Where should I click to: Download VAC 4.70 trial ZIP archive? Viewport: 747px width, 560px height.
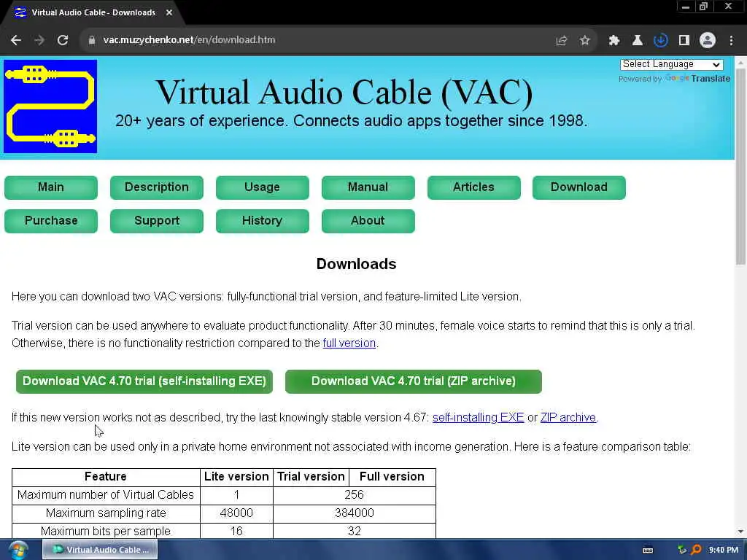(x=414, y=381)
